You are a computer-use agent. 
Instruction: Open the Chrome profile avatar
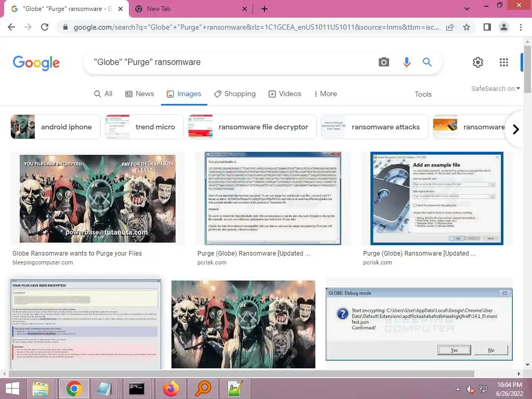pyautogui.click(x=504, y=27)
